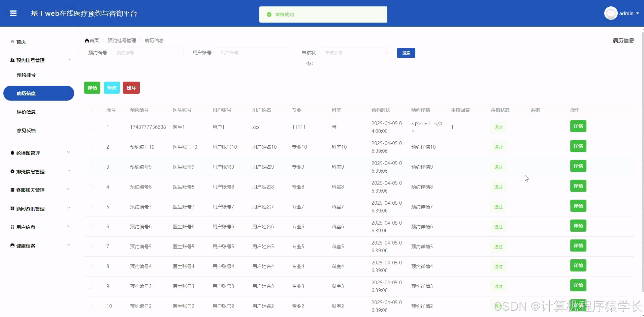
Task: Switch to the 评价信息 menu item
Action: pos(26,112)
